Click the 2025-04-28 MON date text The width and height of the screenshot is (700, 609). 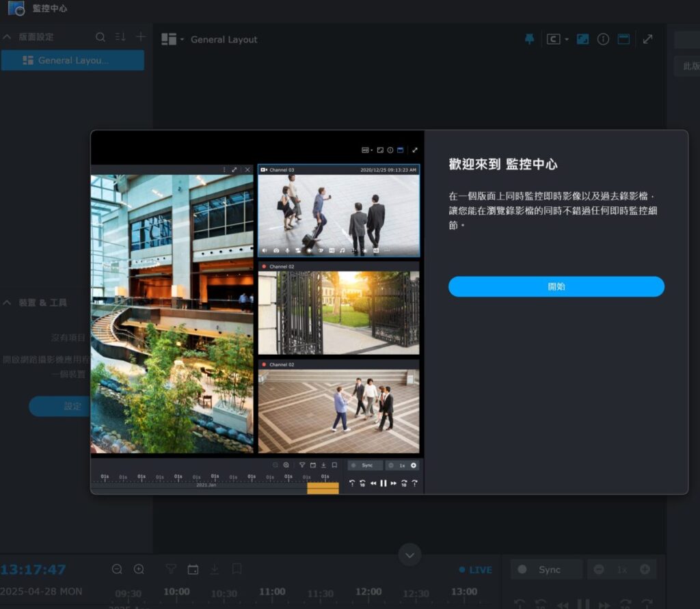coord(41,592)
